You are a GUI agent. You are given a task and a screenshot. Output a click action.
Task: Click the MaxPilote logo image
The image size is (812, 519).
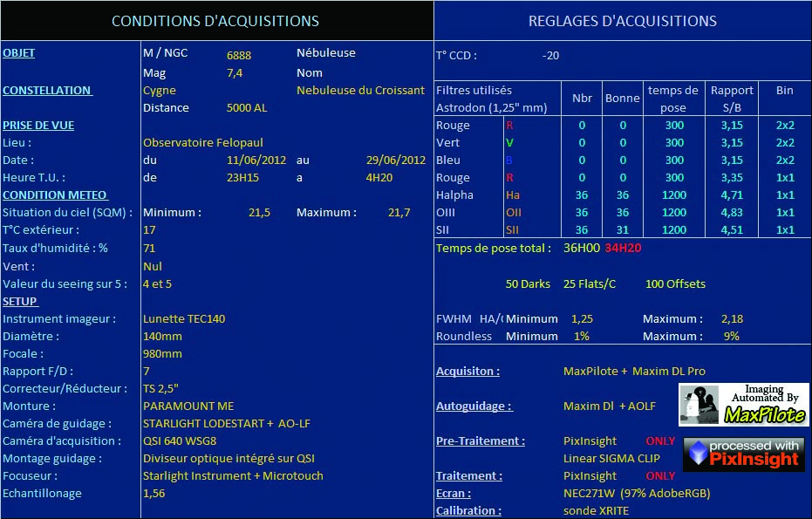click(x=744, y=405)
